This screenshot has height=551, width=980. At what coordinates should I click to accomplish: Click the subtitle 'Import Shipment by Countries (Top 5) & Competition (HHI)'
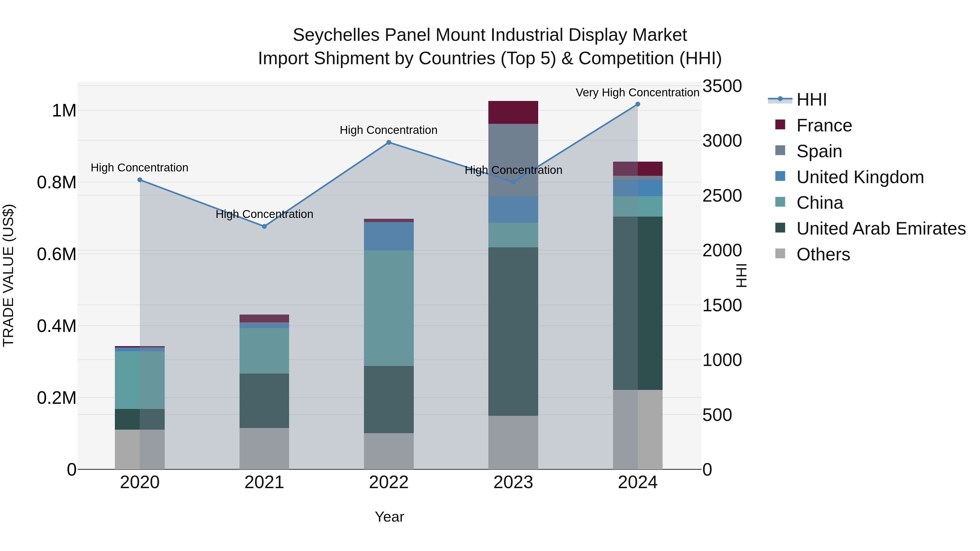(490, 59)
